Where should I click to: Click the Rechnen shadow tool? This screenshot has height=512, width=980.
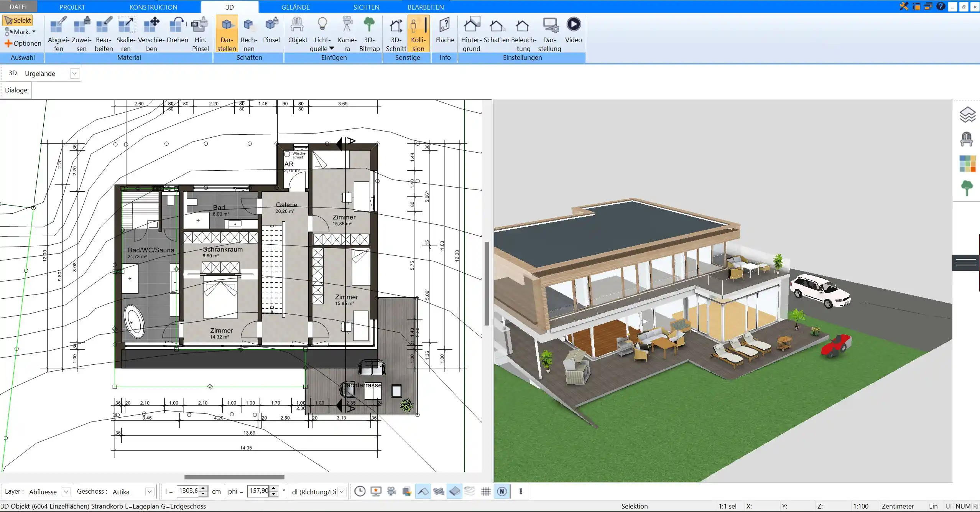coord(249,34)
